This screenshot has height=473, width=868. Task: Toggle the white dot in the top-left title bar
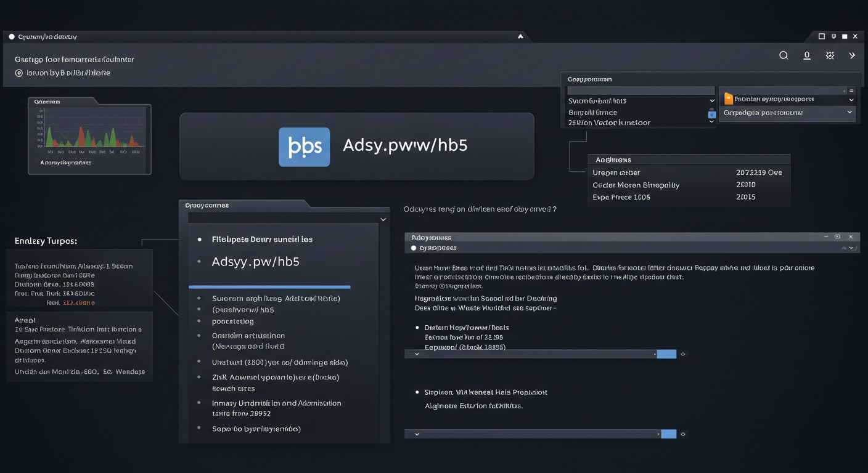pyautogui.click(x=12, y=37)
